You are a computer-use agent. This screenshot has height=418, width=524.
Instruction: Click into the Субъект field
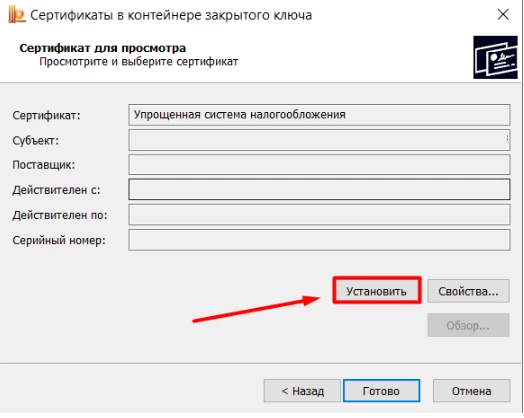tap(319, 140)
